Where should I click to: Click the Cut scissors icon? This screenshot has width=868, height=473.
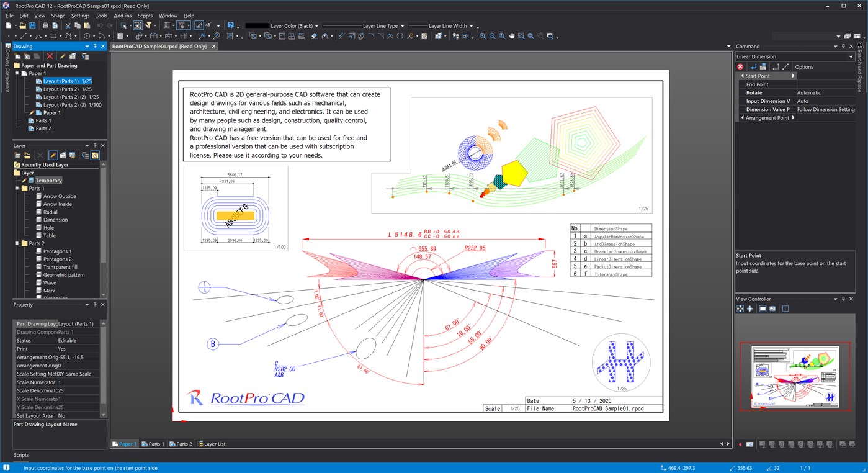tap(68, 25)
